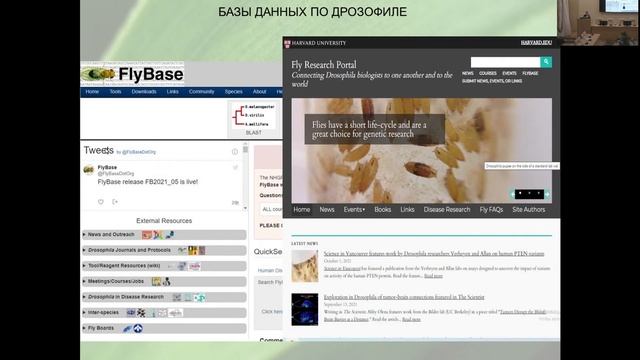
Task: Open Events dropdown in portal menu
Action: coord(354,210)
